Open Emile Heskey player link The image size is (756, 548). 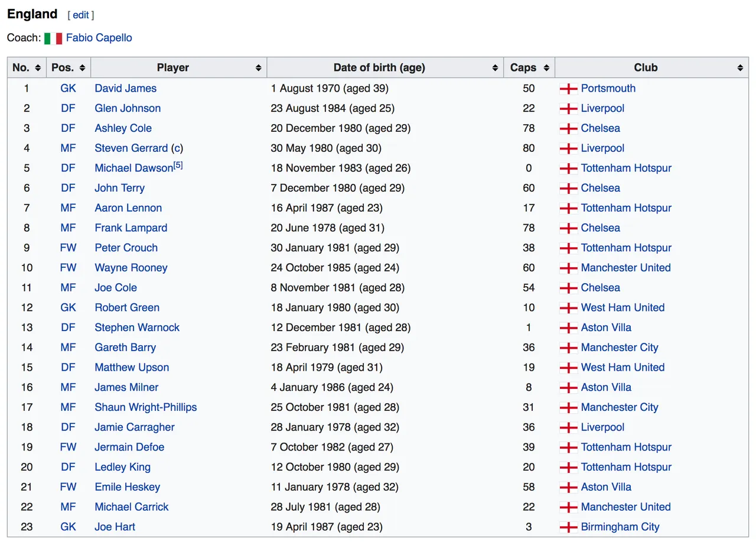(x=127, y=487)
